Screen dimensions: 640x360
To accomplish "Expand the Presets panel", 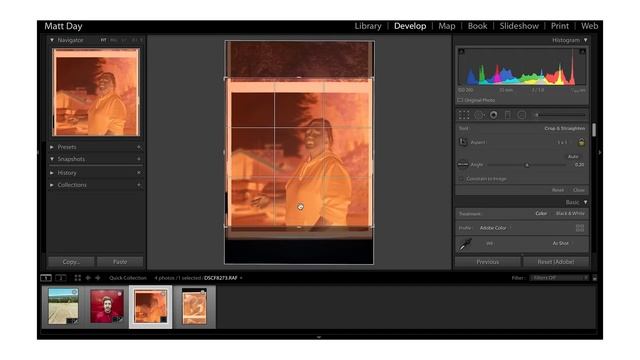I will [x=52, y=147].
